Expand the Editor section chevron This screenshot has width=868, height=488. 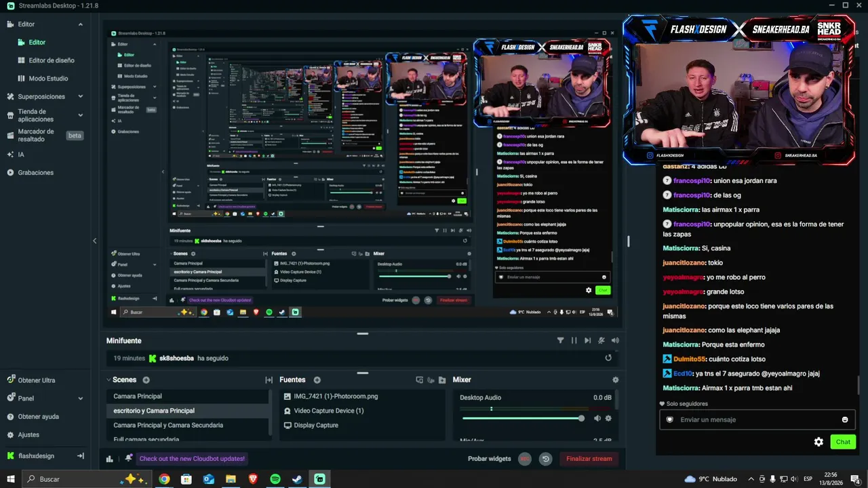coord(81,24)
